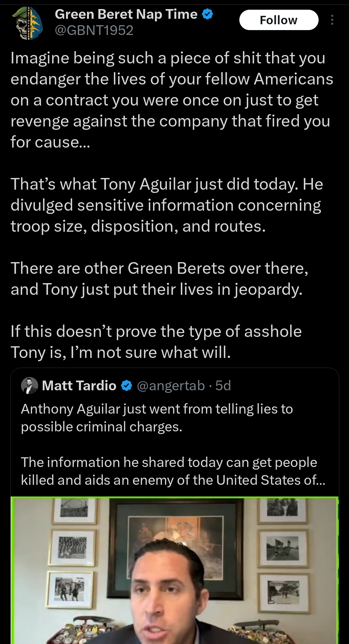Tap the paragraph about other Green Berets
Screen dimensions: 349x644
159,279
